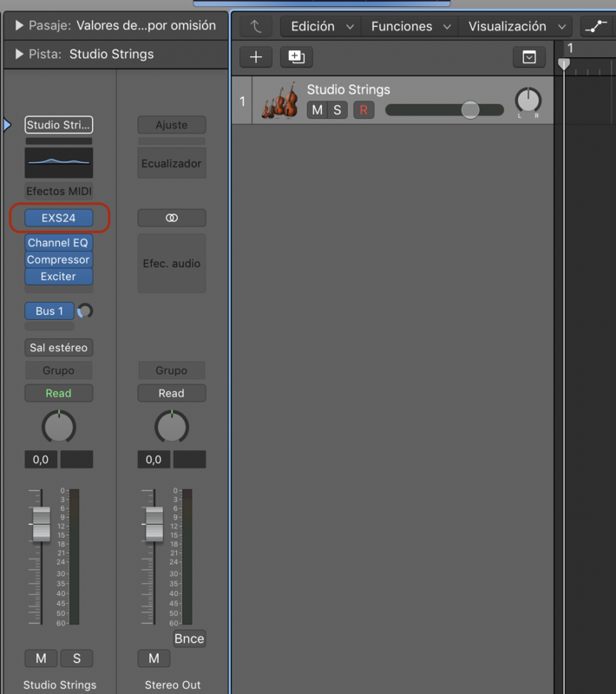This screenshot has width=616, height=694.
Task: Mute the Studio Strings track in header
Action: pyautogui.click(x=317, y=110)
